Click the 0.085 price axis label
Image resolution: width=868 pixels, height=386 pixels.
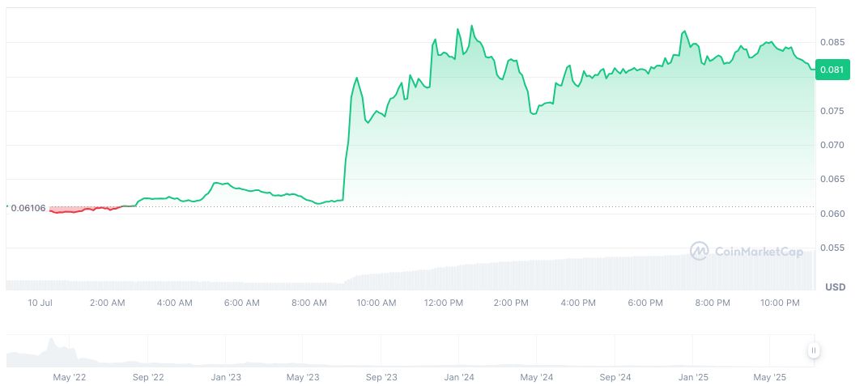click(832, 42)
